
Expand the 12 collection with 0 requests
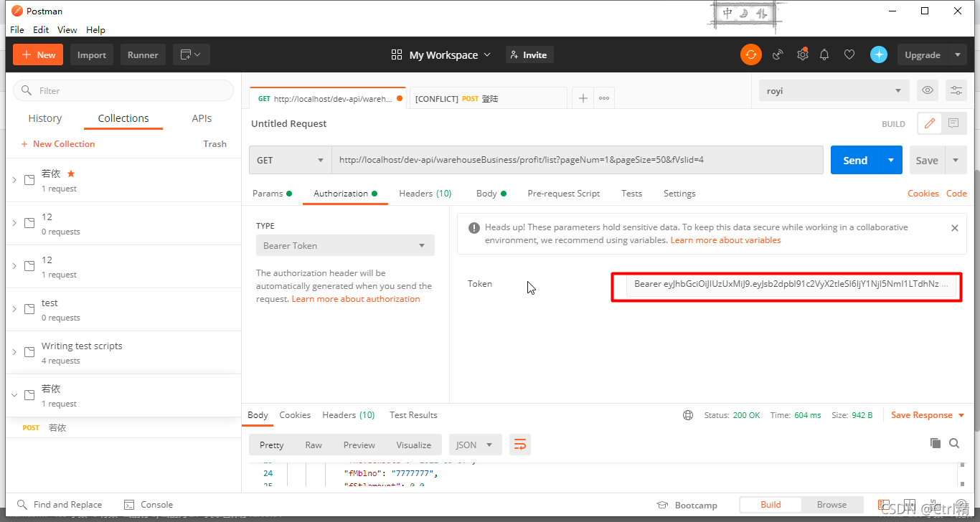[14, 223]
